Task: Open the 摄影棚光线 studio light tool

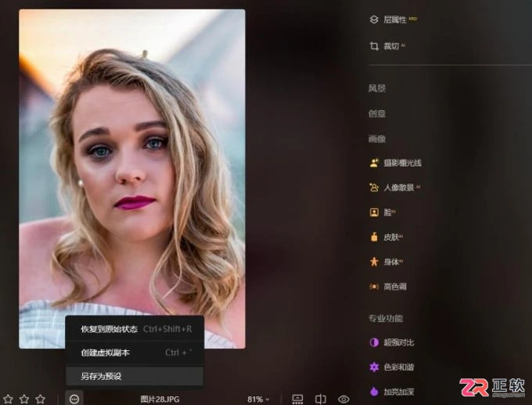Action: (x=395, y=163)
